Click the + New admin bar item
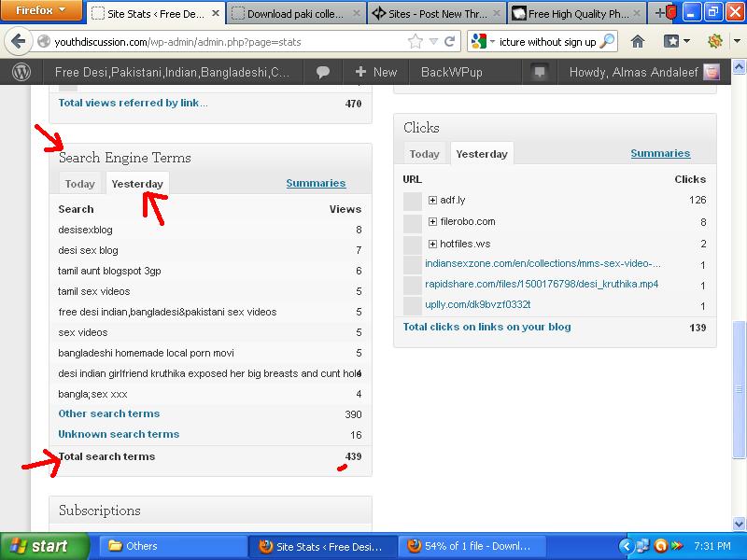This screenshot has height=560, width=747. coord(375,72)
